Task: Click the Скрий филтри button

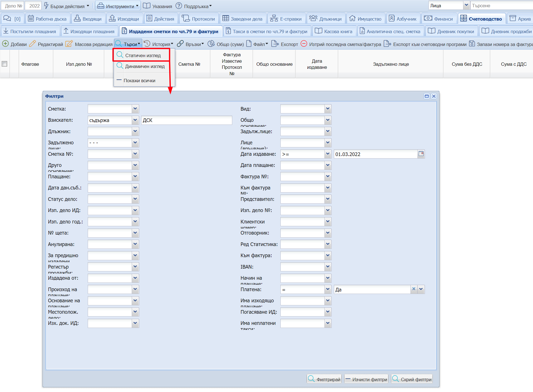Action: 412,379
